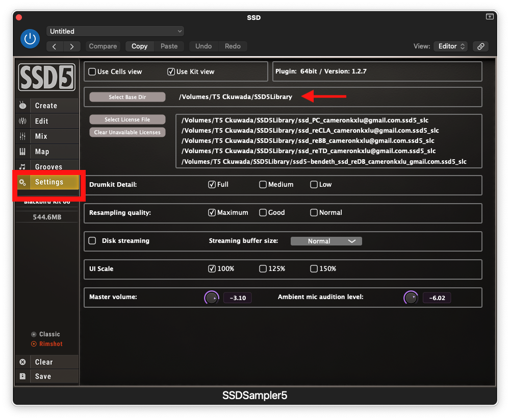Click the Compare button
Image resolution: width=510 pixels, height=420 pixels.
pos(103,46)
